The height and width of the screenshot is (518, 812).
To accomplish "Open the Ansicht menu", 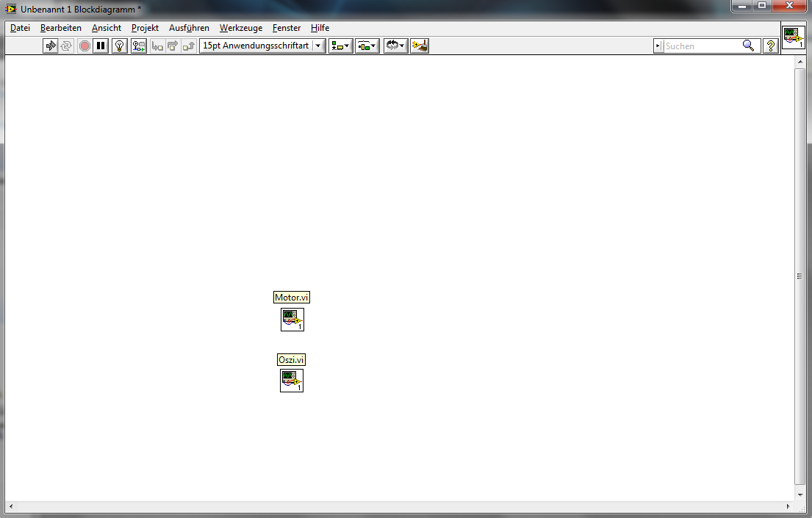I will (106, 28).
